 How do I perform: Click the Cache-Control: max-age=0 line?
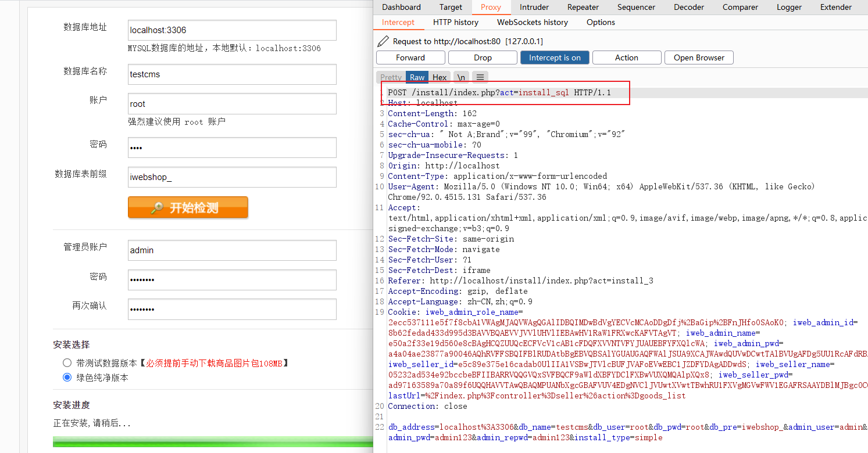pyautogui.click(x=444, y=124)
